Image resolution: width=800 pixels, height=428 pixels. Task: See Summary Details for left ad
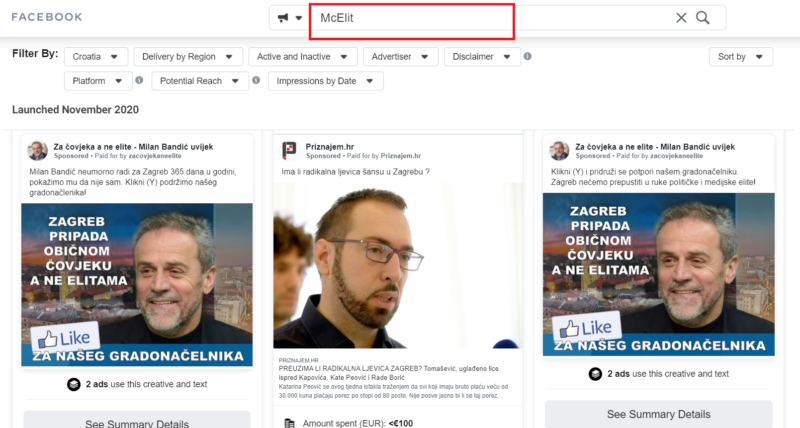pyautogui.click(x=137, y=420)
